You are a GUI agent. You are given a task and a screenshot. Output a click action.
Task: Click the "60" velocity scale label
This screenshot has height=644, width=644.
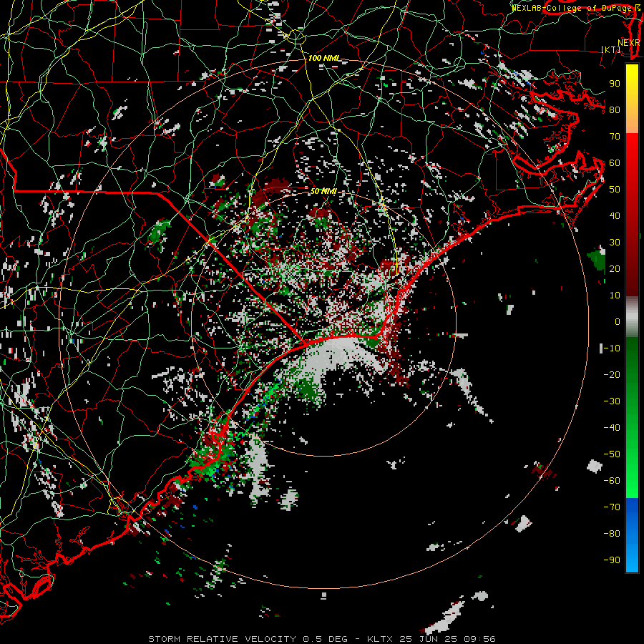coord(615,163)
